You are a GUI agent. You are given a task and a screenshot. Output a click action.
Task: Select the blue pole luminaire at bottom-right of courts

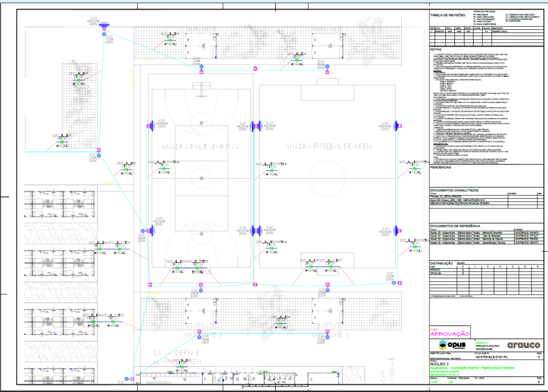(394, 282)
